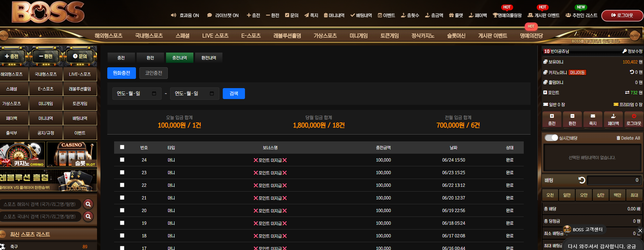This screenshot has width=644, height=250.
Task: Close the BOSS 고객센터 chat popup
Action: click(x=640, y=231)
